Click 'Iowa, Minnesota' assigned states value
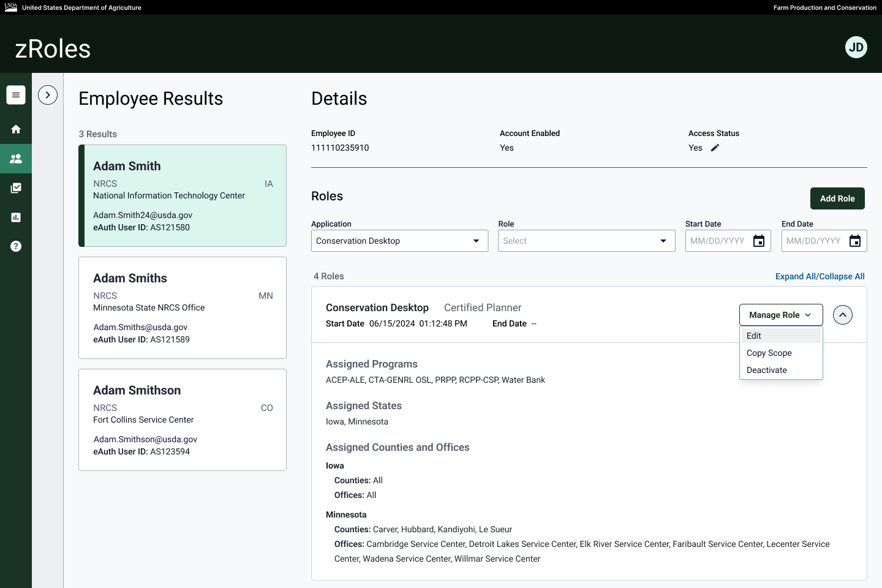This screenshot has height=588, width=882. tap(357, 421)
